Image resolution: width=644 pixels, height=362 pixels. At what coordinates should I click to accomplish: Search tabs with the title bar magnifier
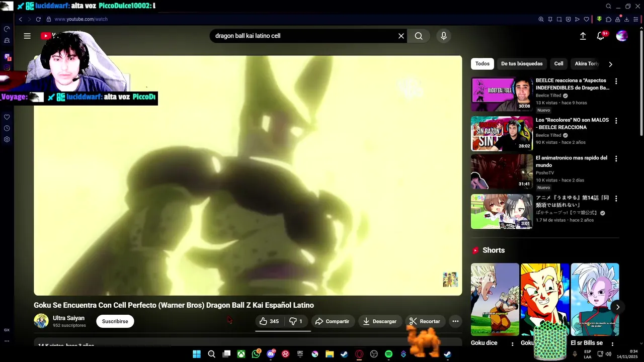tap(608, 6)
